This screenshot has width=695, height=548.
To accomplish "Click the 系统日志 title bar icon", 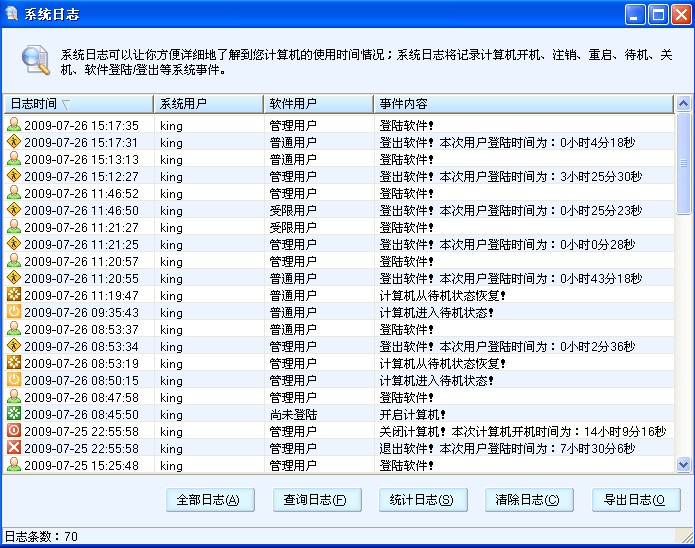I will [x=11, y=13].
